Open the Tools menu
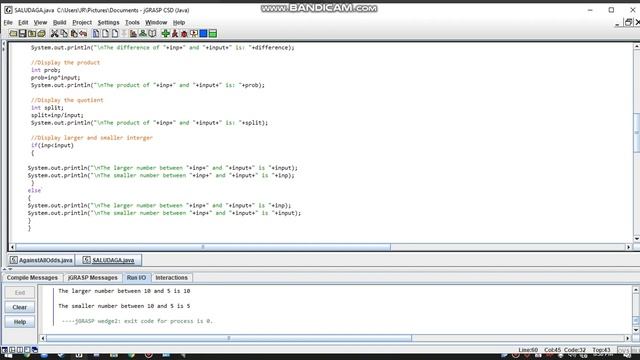The height and width of the screenshot is (360, 640). [x=132, y=22]
